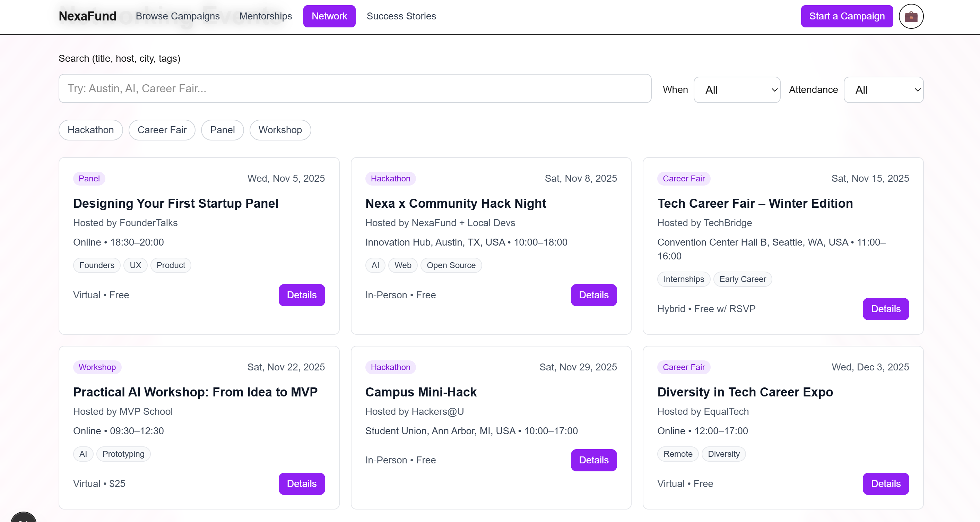Toggle the Workshop filter chip
Screen dimensions: 980x522
[280, 130]
